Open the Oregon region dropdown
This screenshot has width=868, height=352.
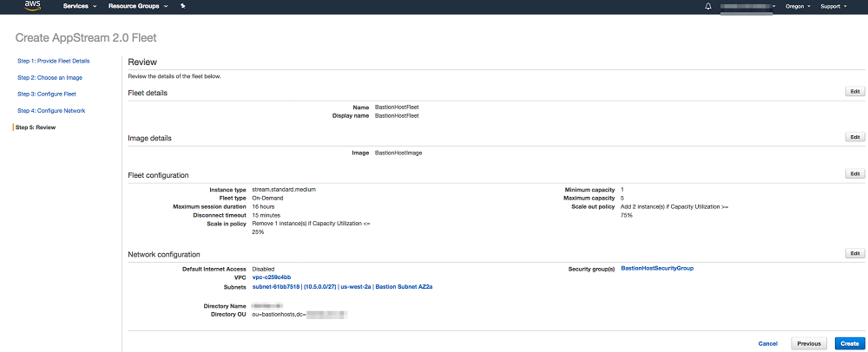[x=798, y=6]
